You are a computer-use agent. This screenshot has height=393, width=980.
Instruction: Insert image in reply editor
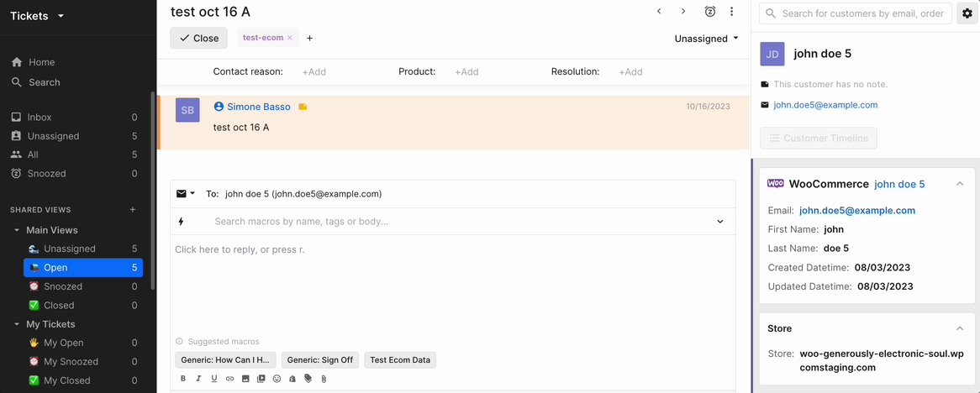[x=245, y=379]
